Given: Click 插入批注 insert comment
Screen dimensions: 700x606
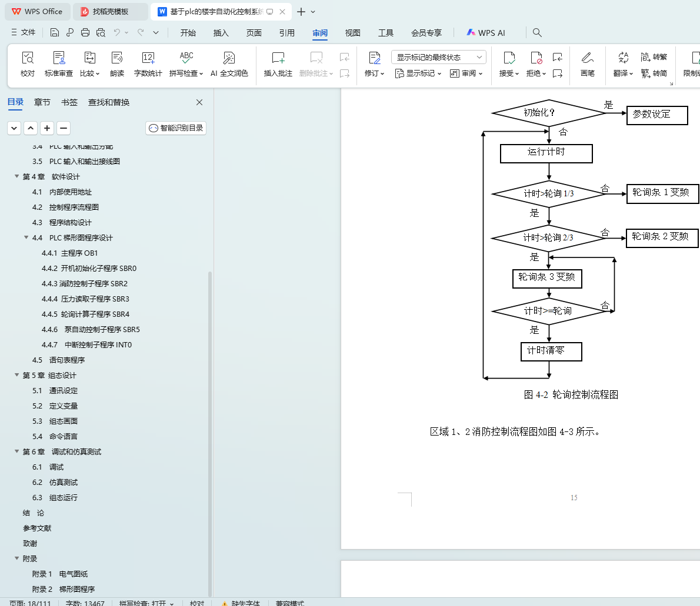Looking at the screenshot, I should [278, 64].
